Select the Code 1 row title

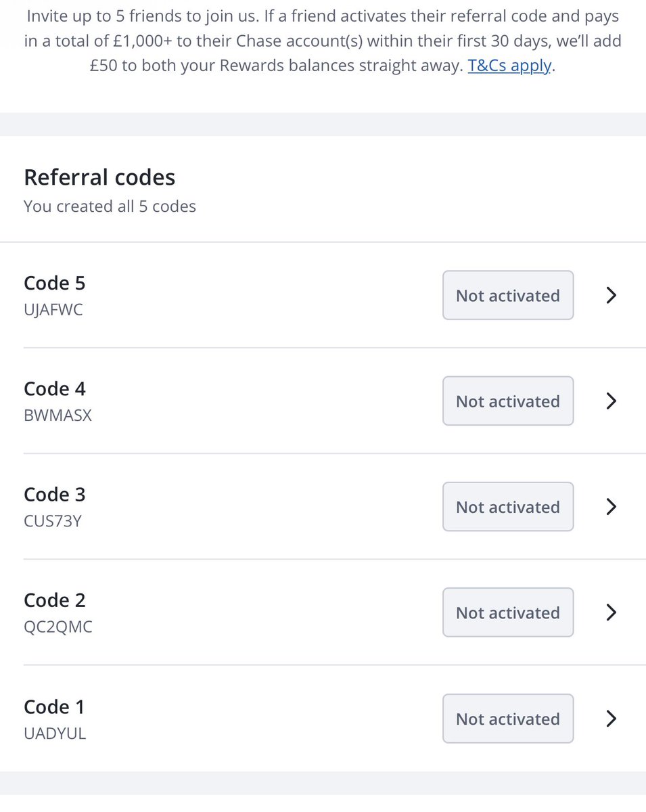(54, 706)
